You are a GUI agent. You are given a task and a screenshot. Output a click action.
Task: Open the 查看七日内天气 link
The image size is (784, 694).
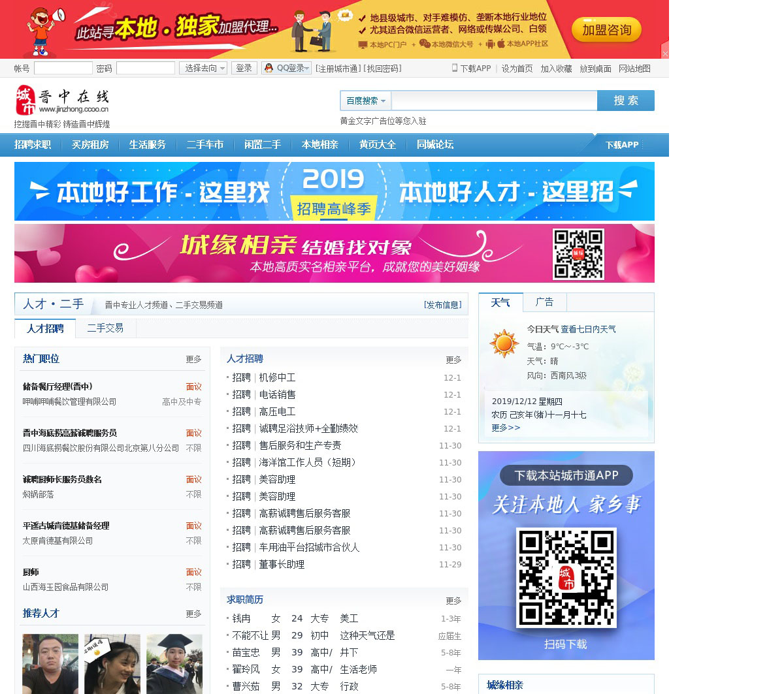pyautogui.click(x=588, y=329)
